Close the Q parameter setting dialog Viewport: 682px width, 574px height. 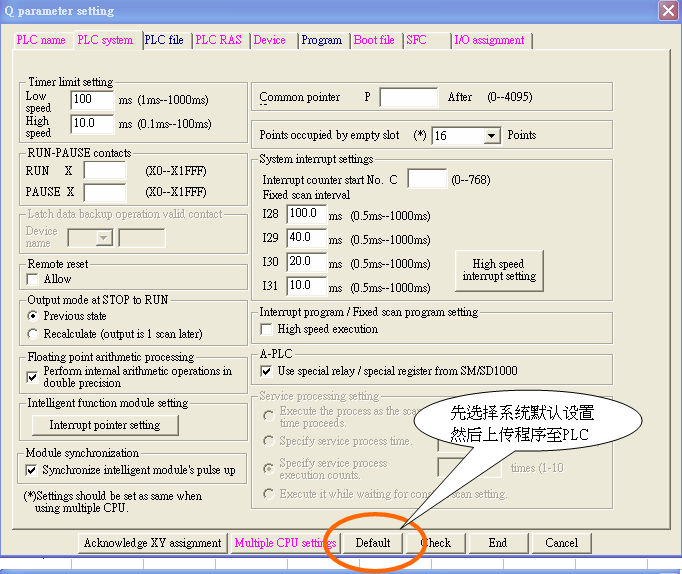click(x=668, y=11)
